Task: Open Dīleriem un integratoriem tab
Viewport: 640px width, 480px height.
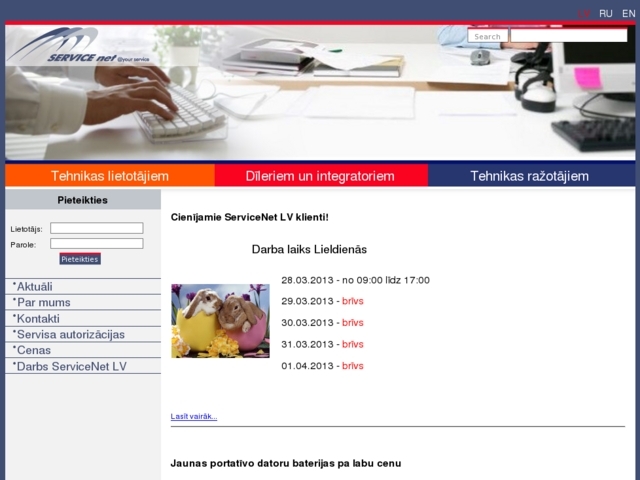Action: pos(320,176)
